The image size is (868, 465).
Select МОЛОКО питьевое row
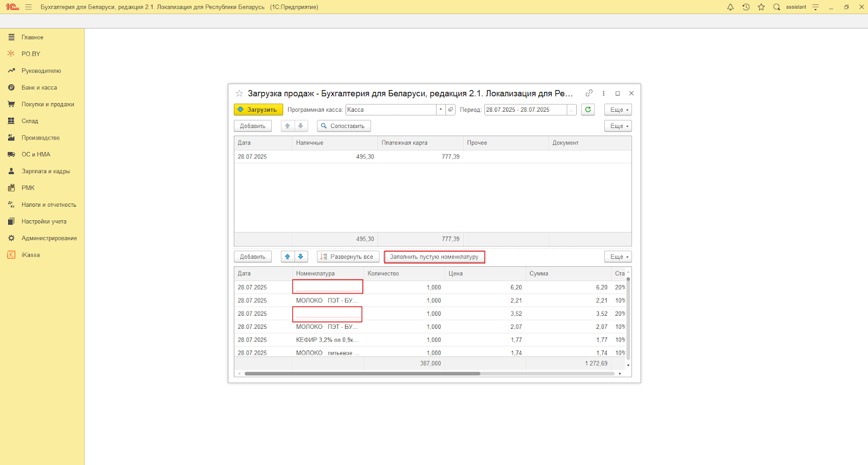point(430,352)
